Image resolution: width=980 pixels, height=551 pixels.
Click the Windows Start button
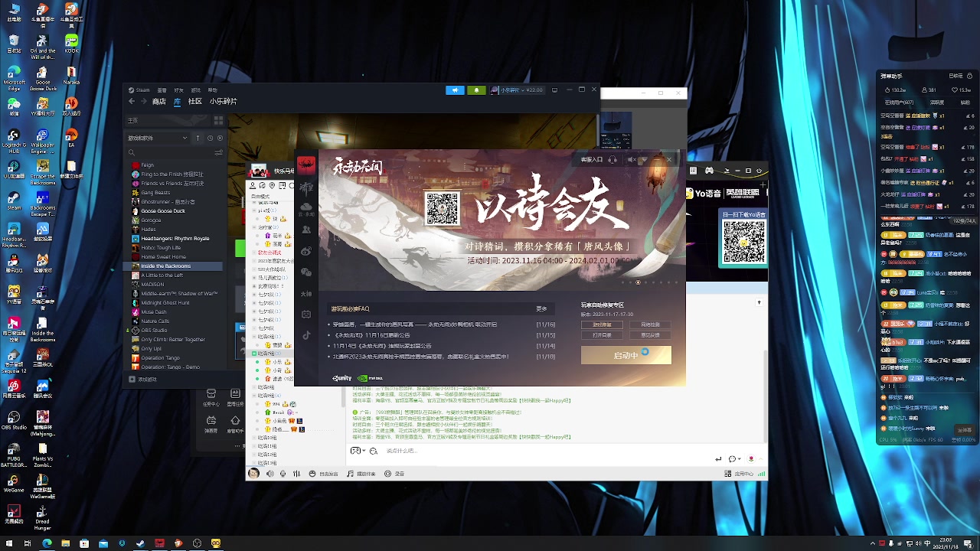(x=8, y=543)
